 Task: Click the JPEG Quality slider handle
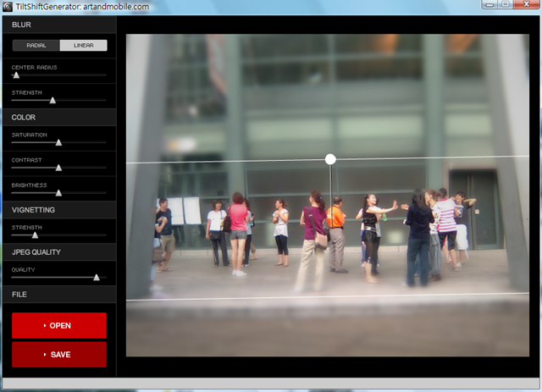point(97,277)
